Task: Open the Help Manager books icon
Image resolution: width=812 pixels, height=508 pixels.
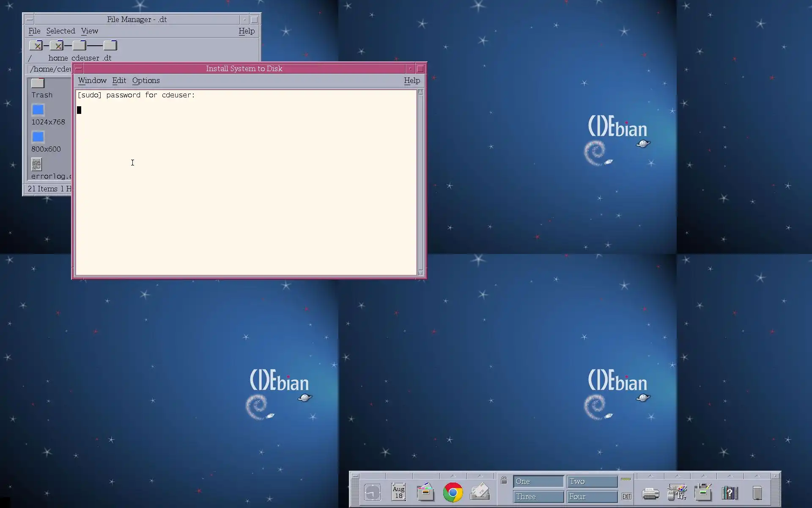Action: (730, 493)
